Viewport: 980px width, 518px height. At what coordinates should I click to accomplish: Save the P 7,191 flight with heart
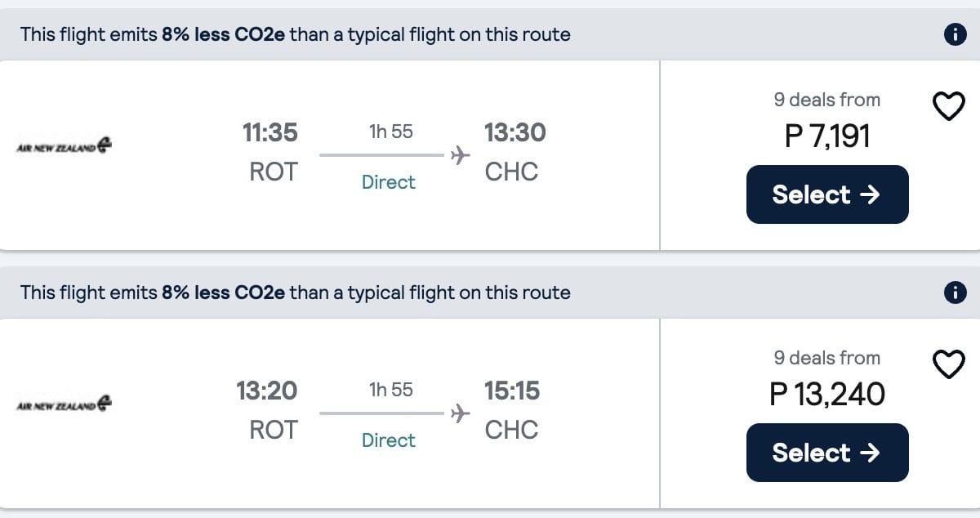pyautogui.click(x=948, y=105)
